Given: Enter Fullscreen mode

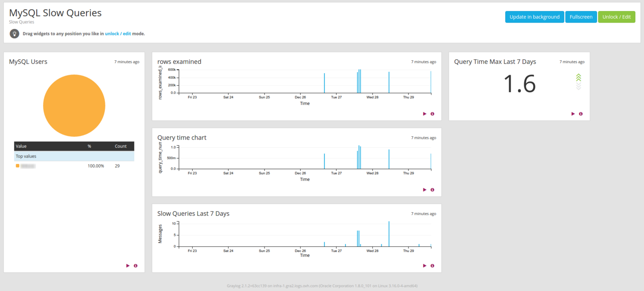Looking at the screenshot, I should [x=581, y=17].
